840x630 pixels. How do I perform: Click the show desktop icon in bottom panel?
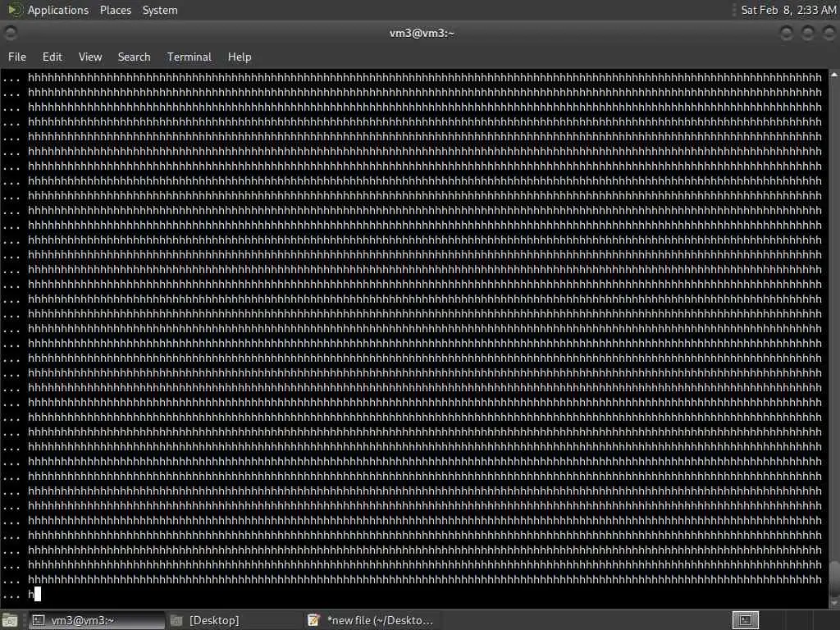[x=10, y=621]
